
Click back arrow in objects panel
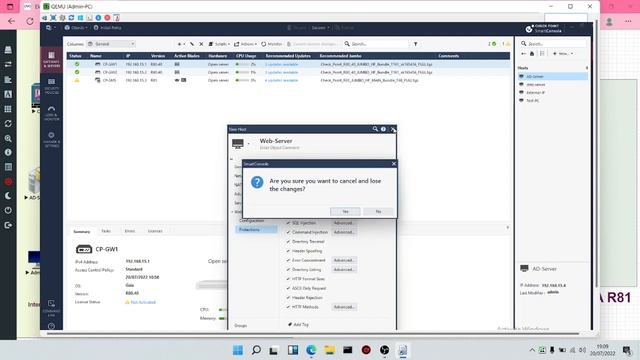click(x=524, y=53)
